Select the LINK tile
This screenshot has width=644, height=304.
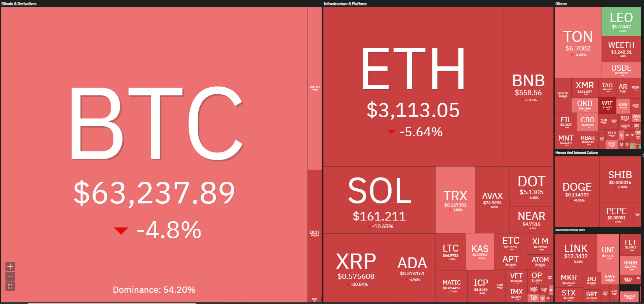click(576, 253)
